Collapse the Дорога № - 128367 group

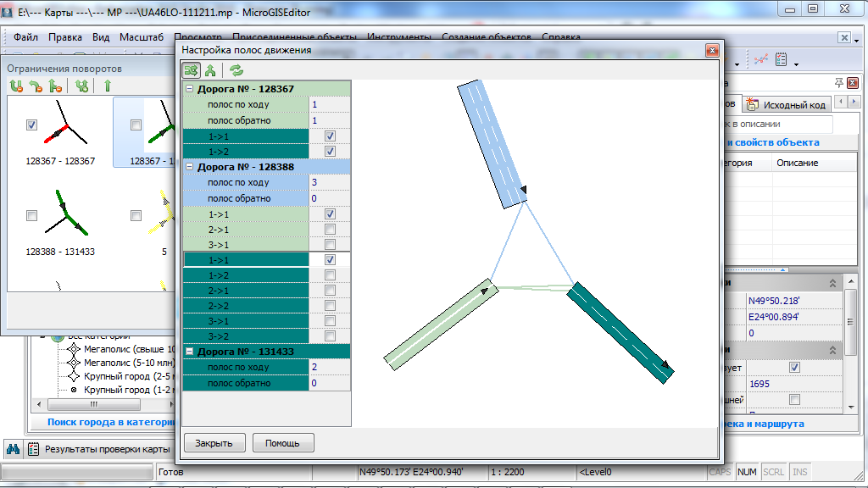tap(189, 89)
